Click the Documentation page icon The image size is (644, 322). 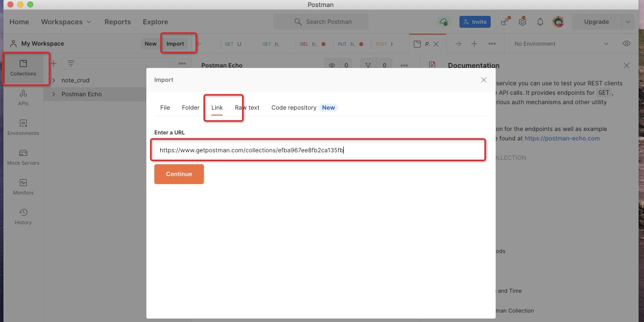click(432, 65)
